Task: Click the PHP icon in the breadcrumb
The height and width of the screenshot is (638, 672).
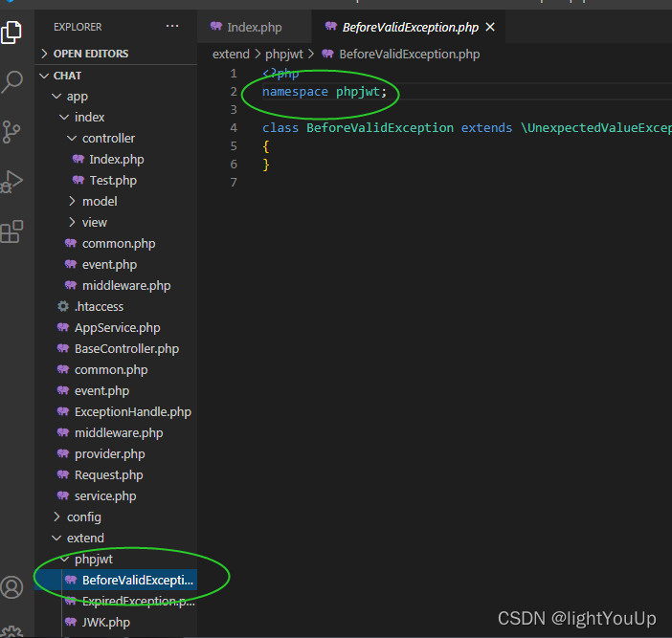Action: [327, 54]
